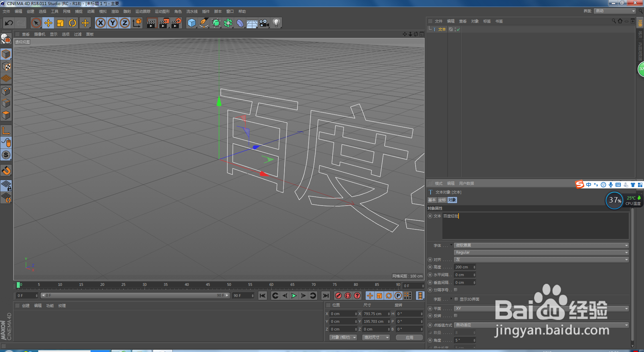Open the 平面 XY dropdown

(x=541, y=308)
